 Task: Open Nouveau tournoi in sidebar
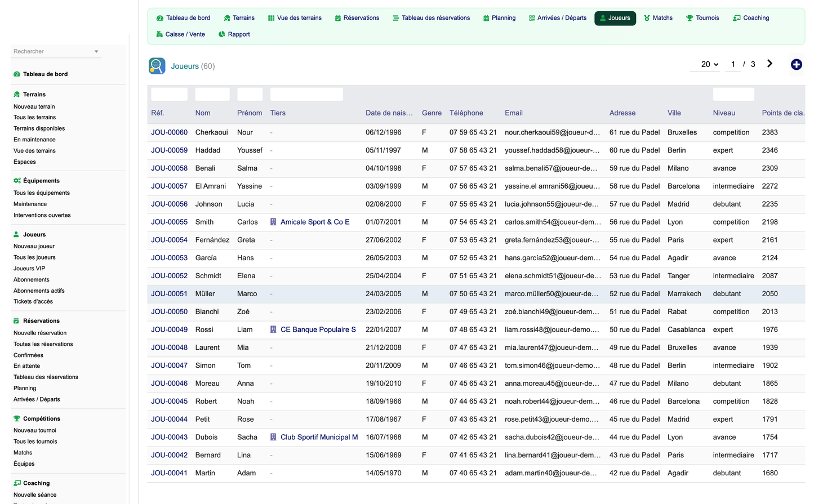tap(35, 431)
